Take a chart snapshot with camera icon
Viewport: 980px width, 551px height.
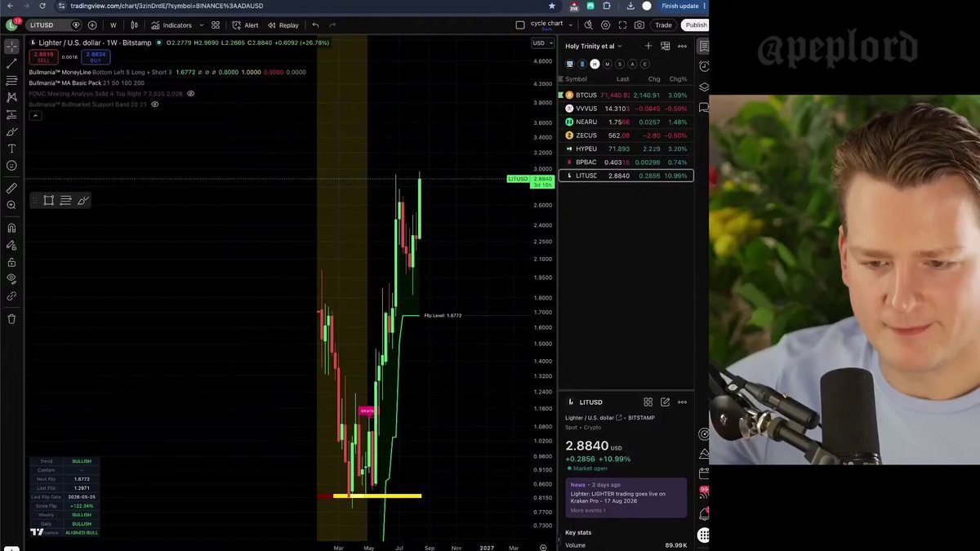pos(639,25)
